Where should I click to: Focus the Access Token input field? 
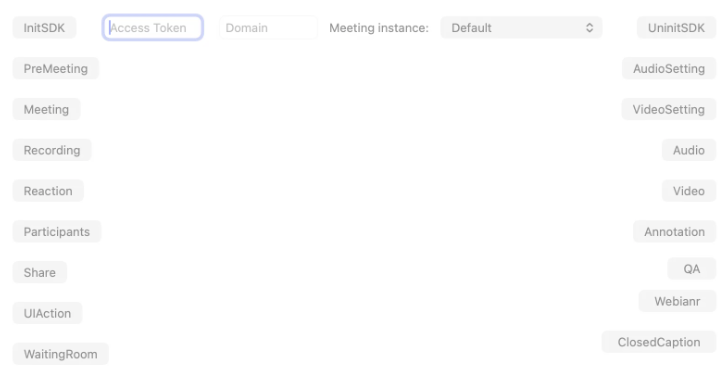pos(152,28)
